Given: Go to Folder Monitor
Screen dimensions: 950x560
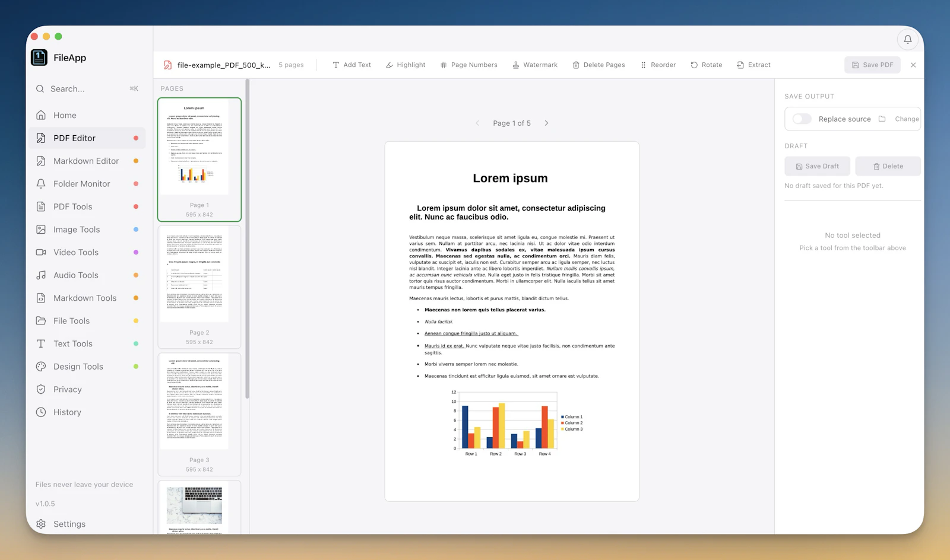Looking at the screenshot, I should [87, 184].
